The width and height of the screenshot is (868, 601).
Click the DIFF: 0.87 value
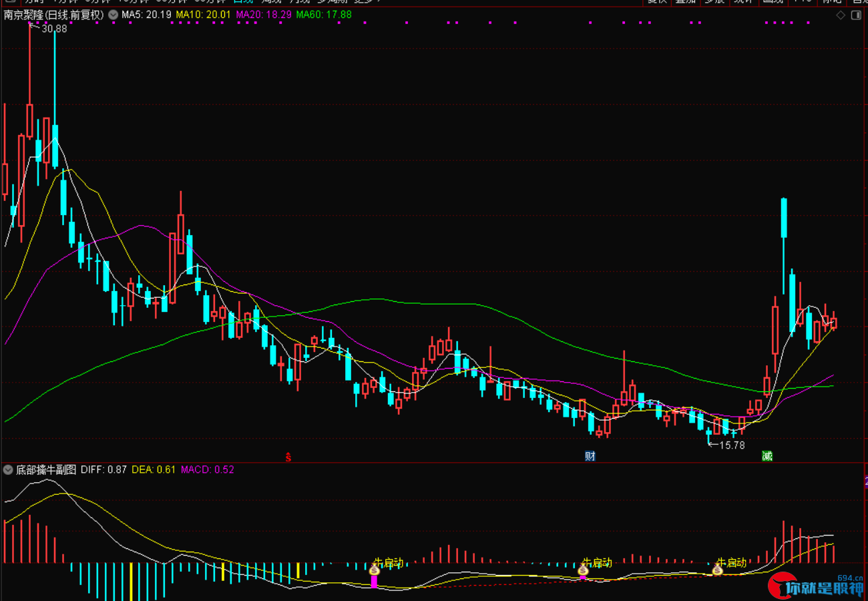click(x=103, y=469)
